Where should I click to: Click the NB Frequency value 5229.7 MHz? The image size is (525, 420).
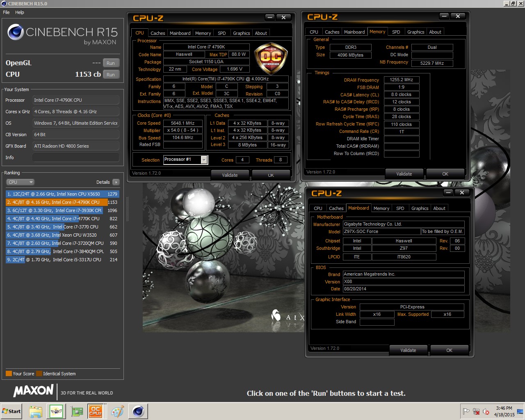[x=432, y=63]
